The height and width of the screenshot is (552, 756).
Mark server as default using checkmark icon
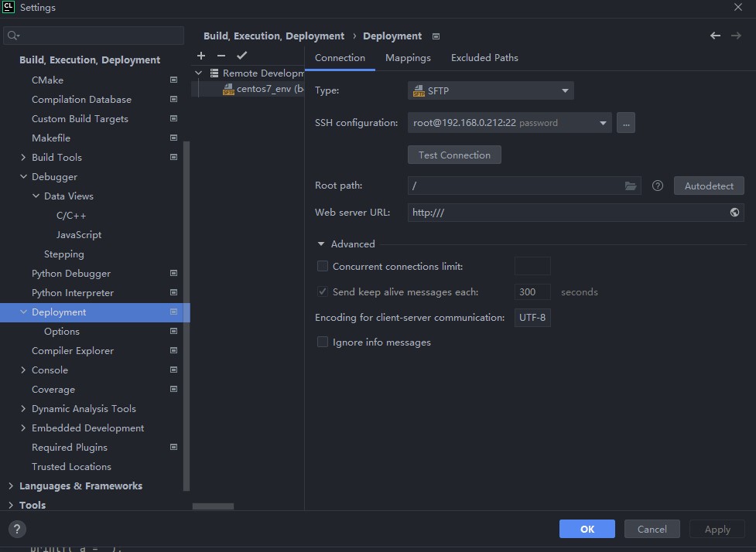(x=242, y=56)
